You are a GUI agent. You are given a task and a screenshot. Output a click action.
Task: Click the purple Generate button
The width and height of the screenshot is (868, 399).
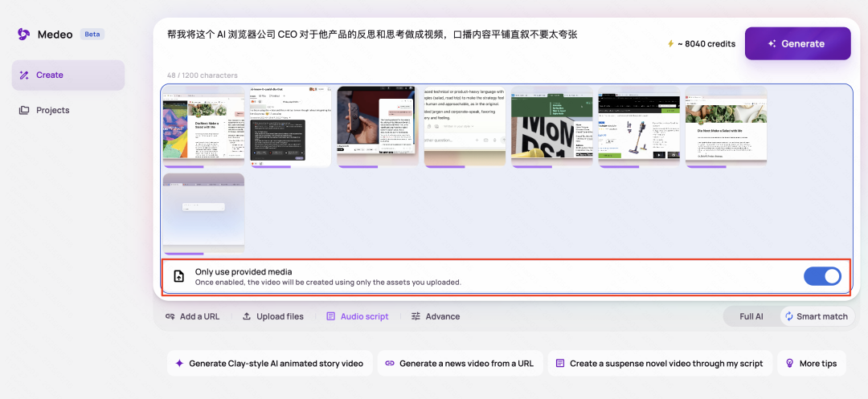click(x=798, y=43)
